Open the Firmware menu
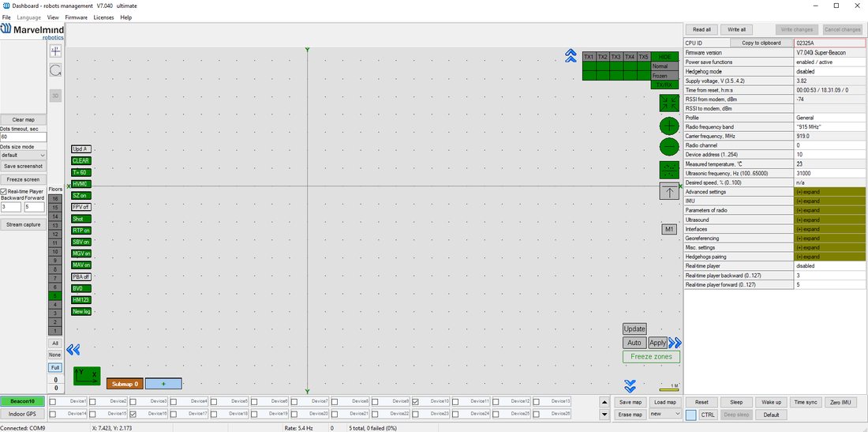 (76, 17)
